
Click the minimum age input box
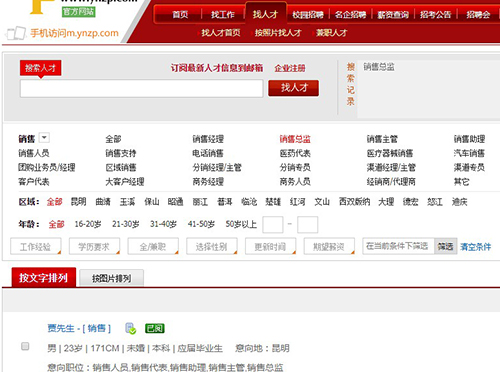(x=273, y=225)
